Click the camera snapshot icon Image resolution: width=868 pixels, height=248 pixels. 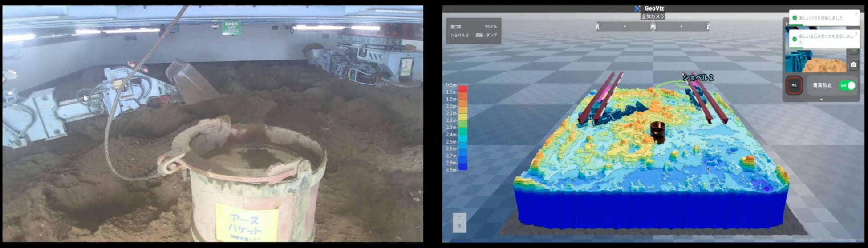coord(853,65)
